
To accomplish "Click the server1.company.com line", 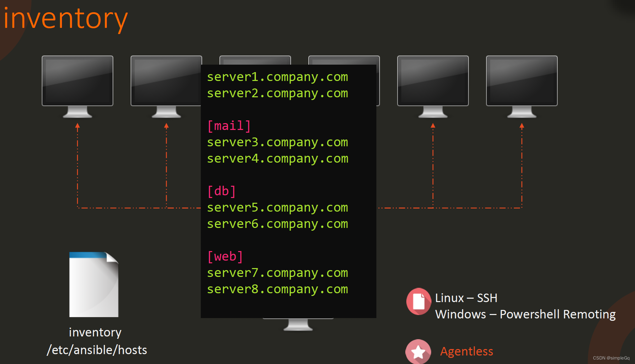I will click(277, 77).
